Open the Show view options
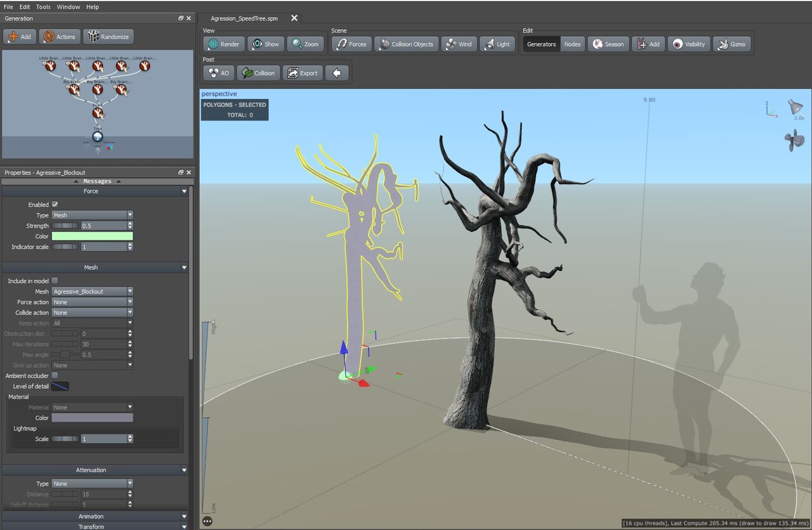 [x=265, y=44]
